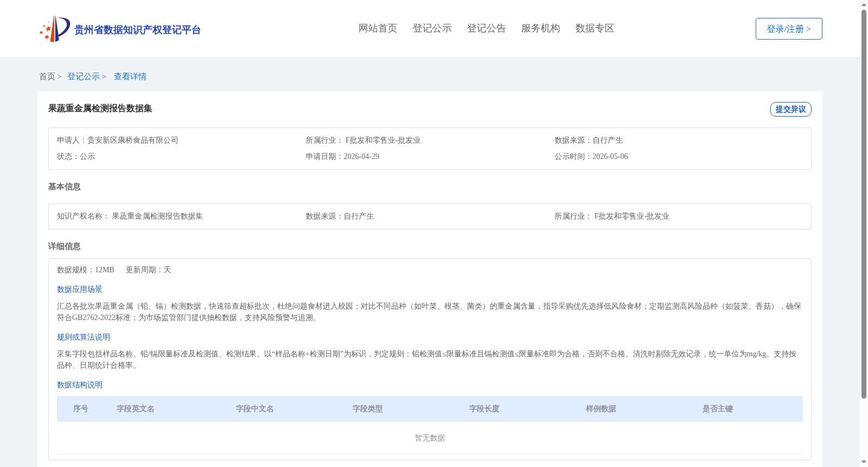Screen dimensions: 868x467
Task: Go to 网站首页 in the top navigation
Action: click(378, 28)
